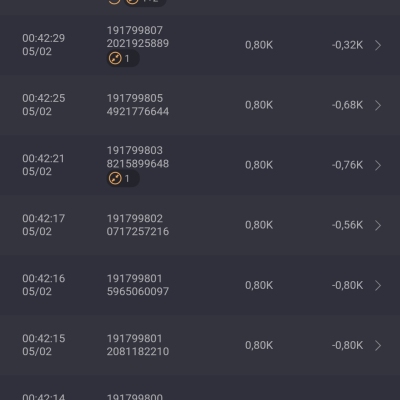Open details chevron for the 00:42:15 row
Viewport: 400px width, 400px height.
click(x=378, y=345)
